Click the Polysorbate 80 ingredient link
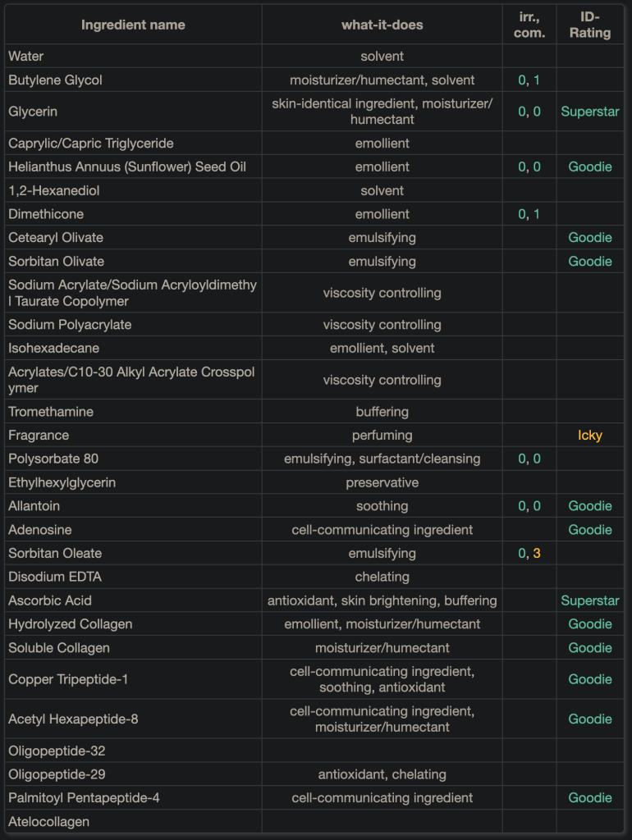Viewport: 632px width, 840px height. [x=53, y=459]
